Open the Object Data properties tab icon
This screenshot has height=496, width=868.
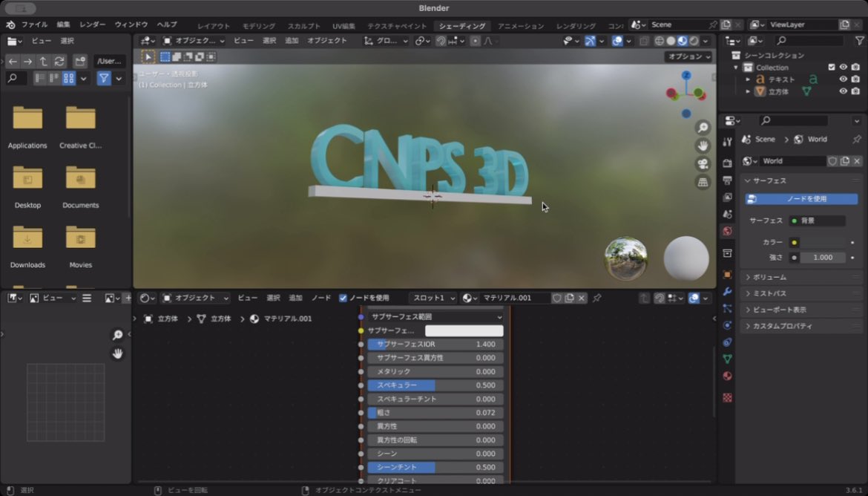727,359
